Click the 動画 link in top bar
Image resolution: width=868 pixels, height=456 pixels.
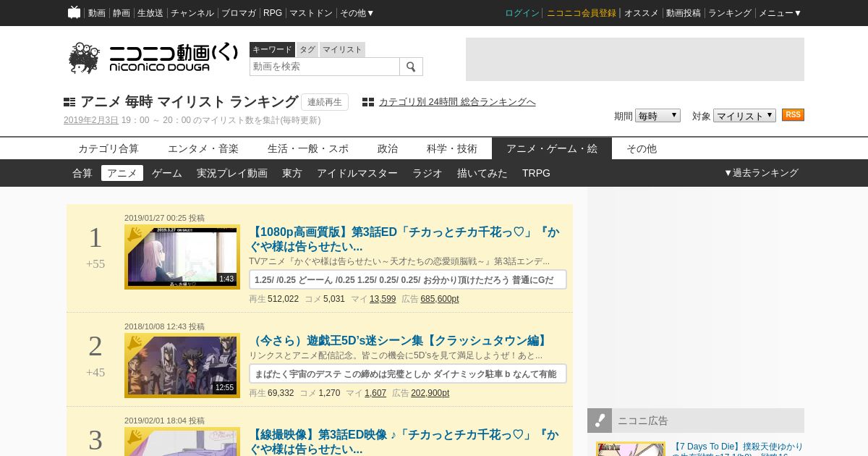tap(97, 13)
